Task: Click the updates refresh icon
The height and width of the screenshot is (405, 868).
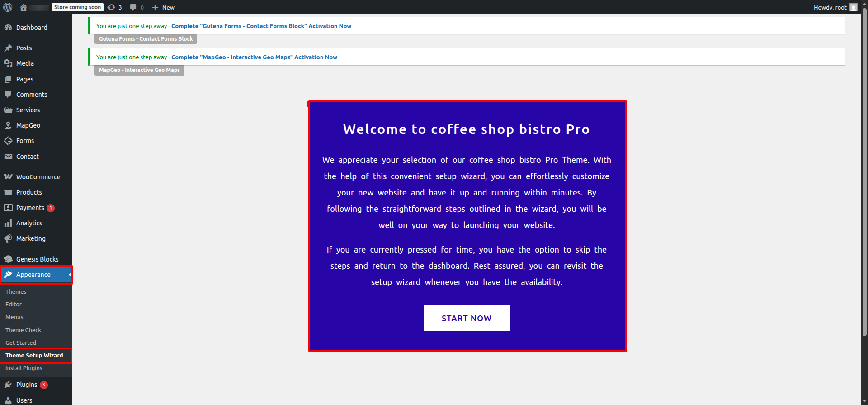Action: (x=112, y=7)
